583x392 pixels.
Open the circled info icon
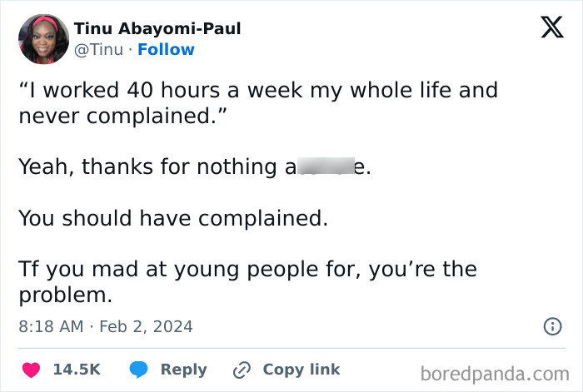[x=551, y=327]
